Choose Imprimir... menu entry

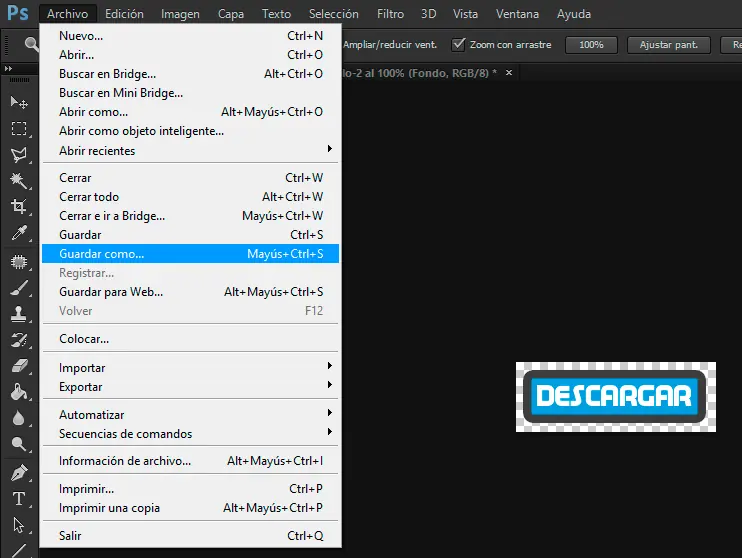tap(191, 488)
